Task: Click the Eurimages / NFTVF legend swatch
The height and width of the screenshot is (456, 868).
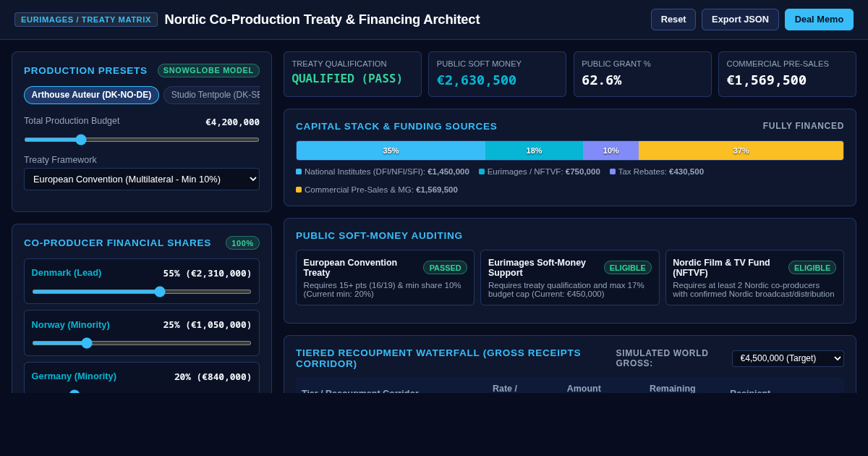Action: coord(482,172)
